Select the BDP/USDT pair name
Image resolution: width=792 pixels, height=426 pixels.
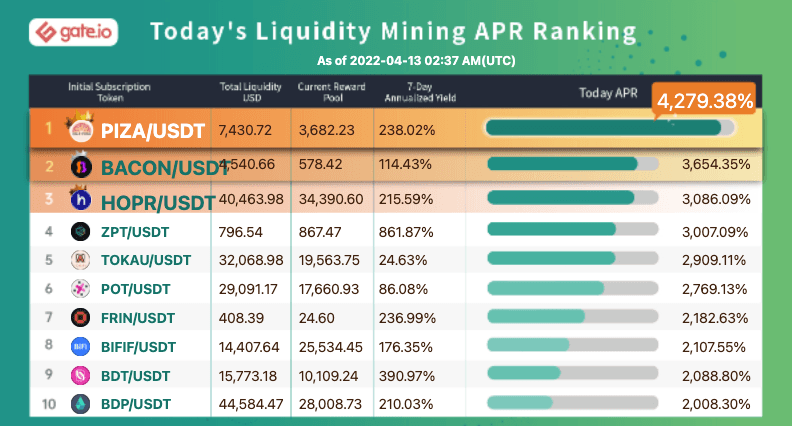point(136,404)
